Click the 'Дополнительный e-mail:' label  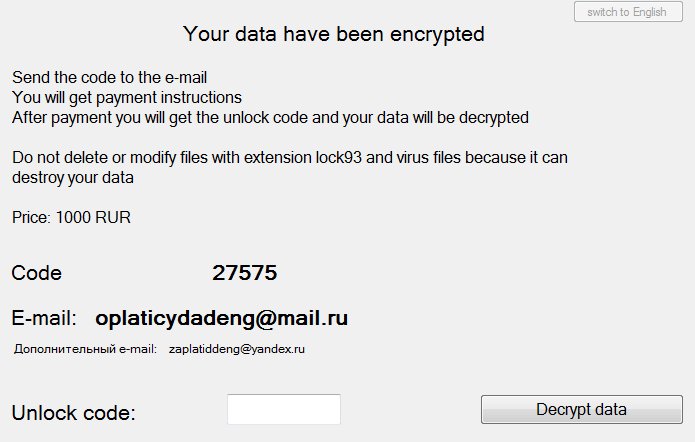coord(85,349)
